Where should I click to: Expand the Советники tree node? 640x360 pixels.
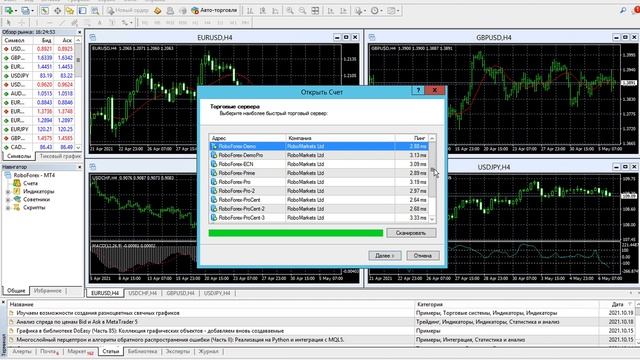click(8, 200)
